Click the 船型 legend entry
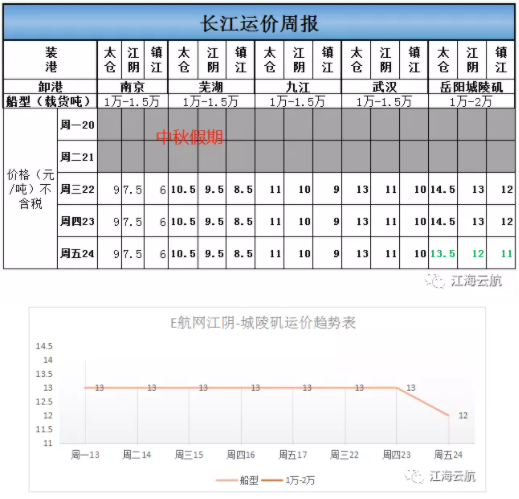The width and height of the screenshot is (519, 499). click(237, 480)
